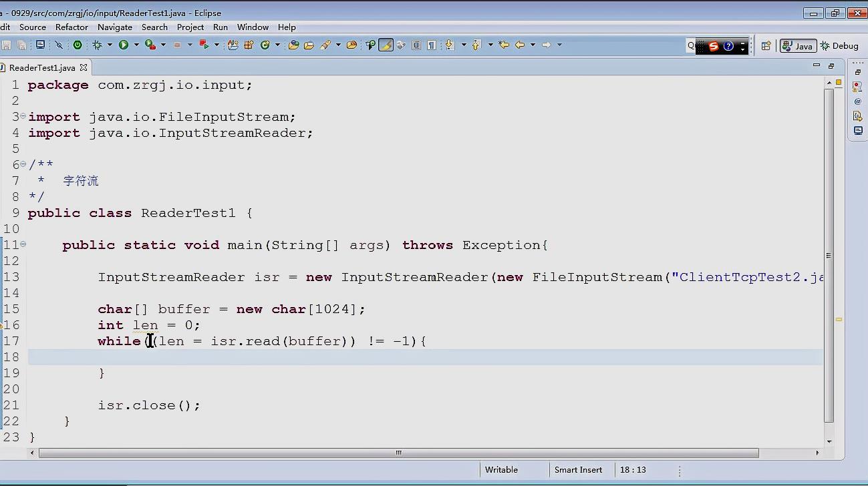
Task: Open the Navigate menu
Action: [115, 27]
